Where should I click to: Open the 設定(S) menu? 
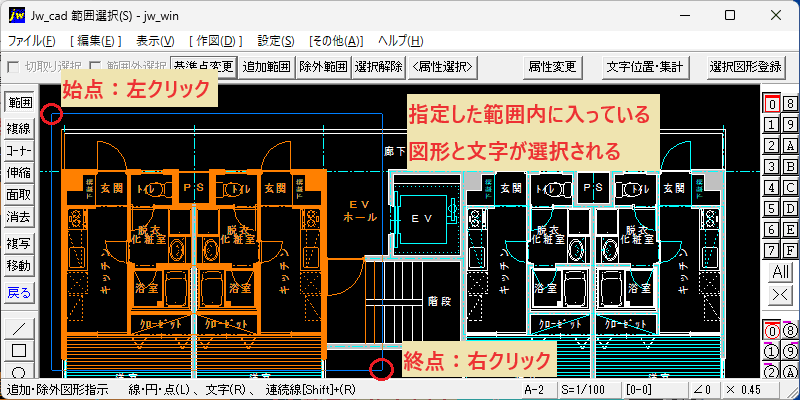[276, 41]
